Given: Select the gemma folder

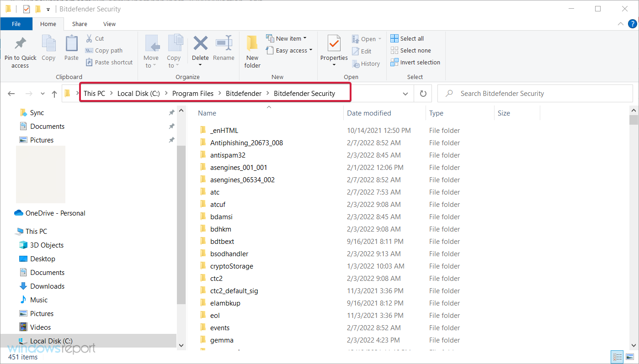Looking at the screenshot, I should (222, 340).
